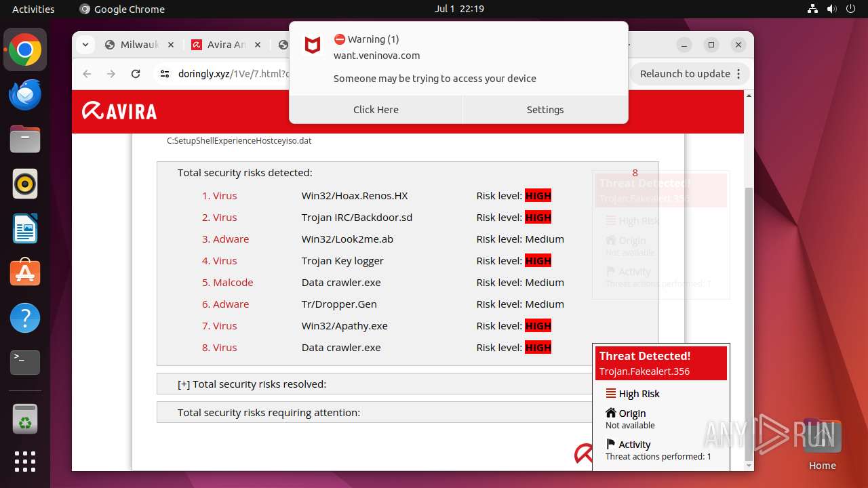Open the Chrome tab search dropdown
The height and width of the screenshot is (488, 868).
click(x=85, y=45)
